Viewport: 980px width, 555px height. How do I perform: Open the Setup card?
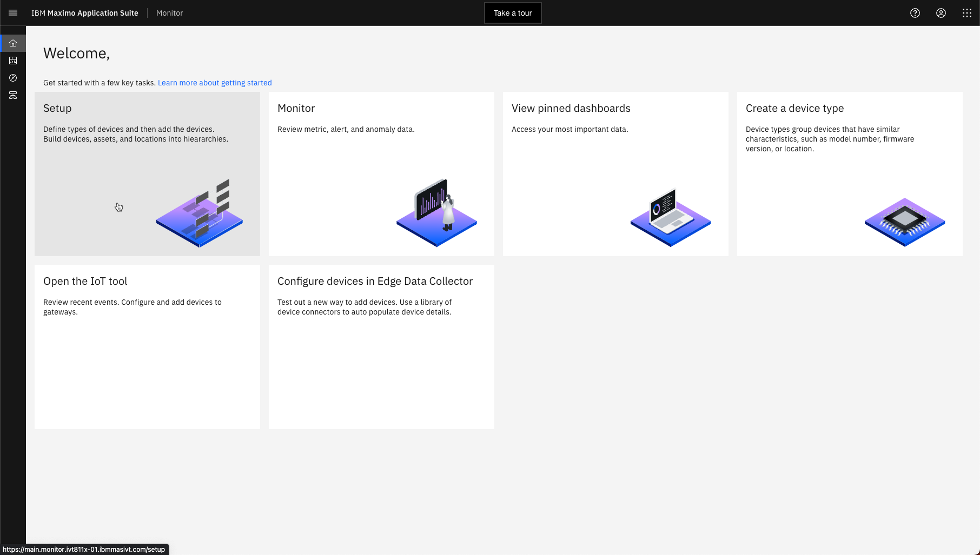(x=147, y=174)
